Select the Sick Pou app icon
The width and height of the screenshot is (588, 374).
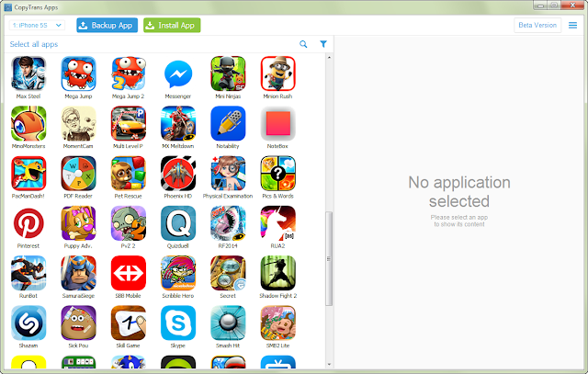pyautogui.click(x=78, y=323)
